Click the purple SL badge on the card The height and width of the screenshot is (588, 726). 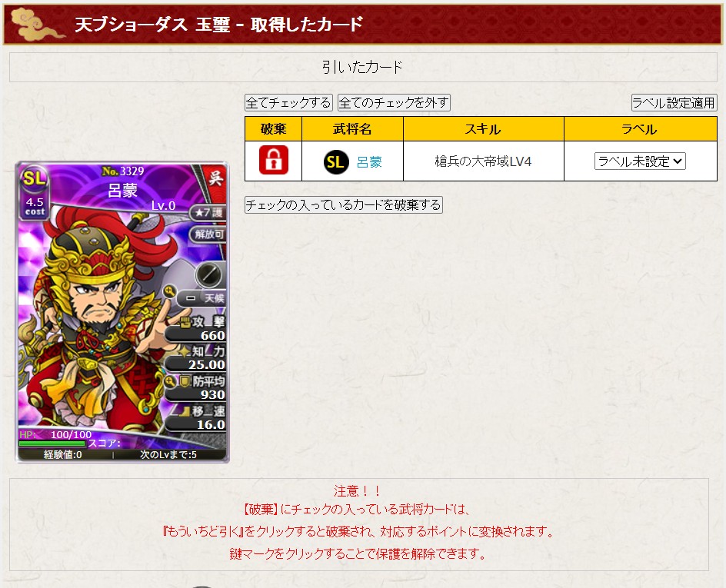click(35, 178)
